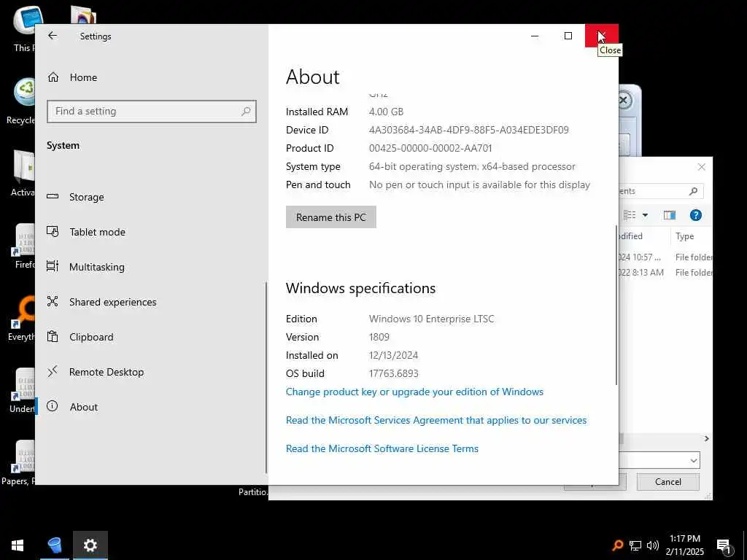Click the Home house icon
The image size is (747, 560).
click(x=53, y=77)
